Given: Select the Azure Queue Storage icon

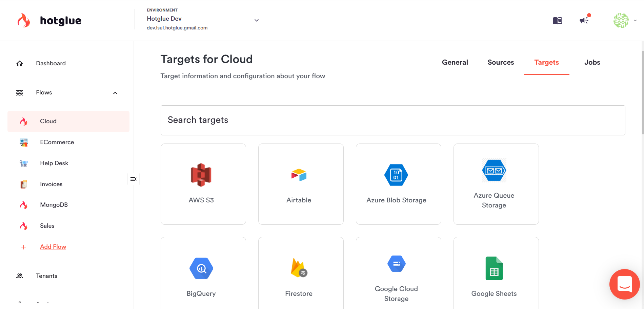Looking at the screenshot, I should tap(494, 170).
